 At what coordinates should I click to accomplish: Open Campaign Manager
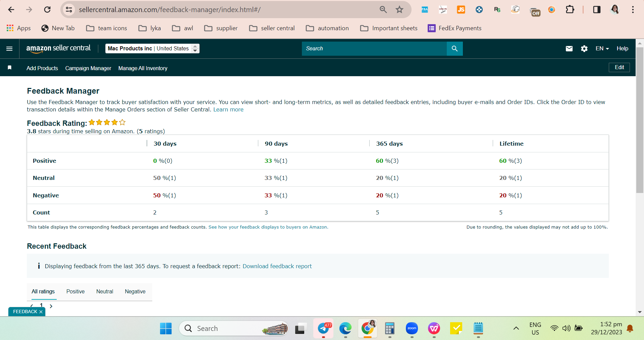88,68
